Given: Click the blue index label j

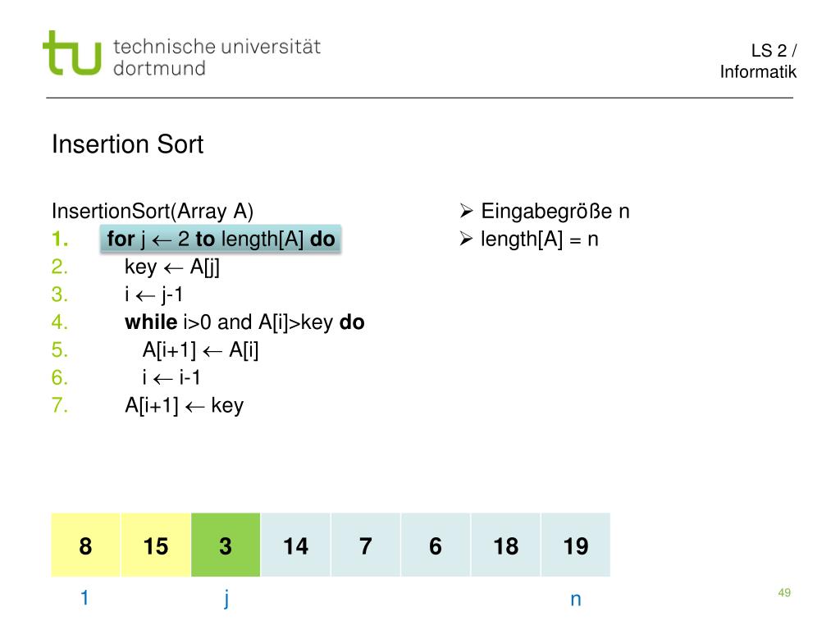Looking at the screenshot, I should (x=226, y=598).
